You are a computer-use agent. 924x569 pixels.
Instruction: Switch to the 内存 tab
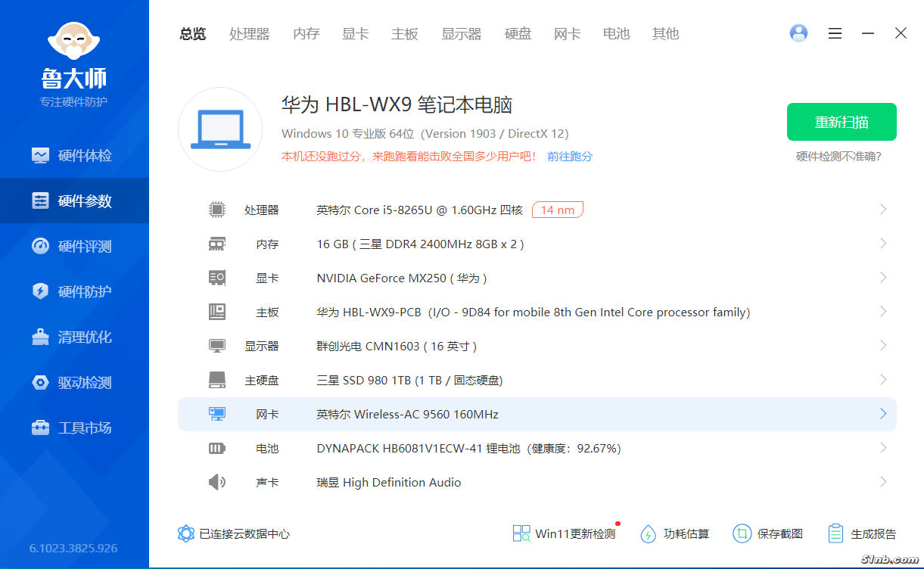point(306,33)
